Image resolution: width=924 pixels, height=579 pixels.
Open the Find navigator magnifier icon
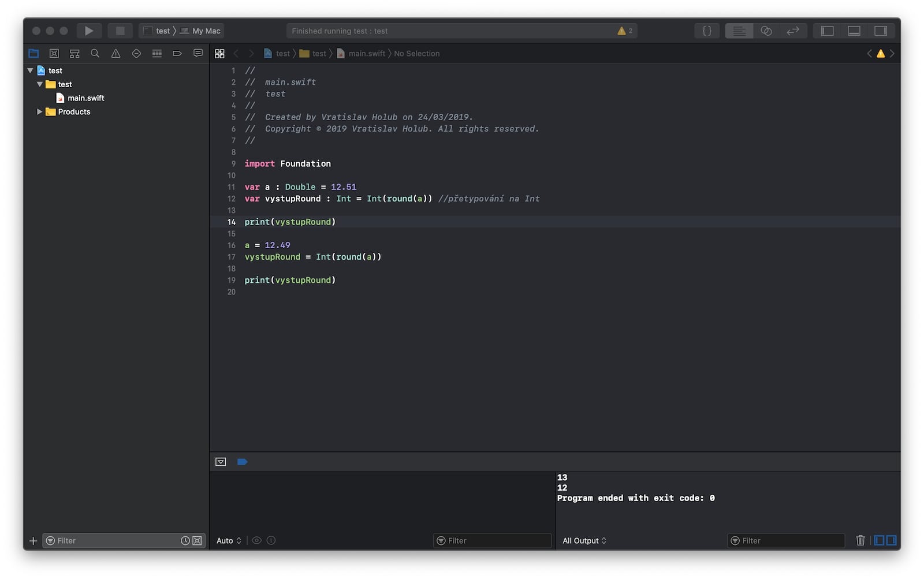coord(95,54)
